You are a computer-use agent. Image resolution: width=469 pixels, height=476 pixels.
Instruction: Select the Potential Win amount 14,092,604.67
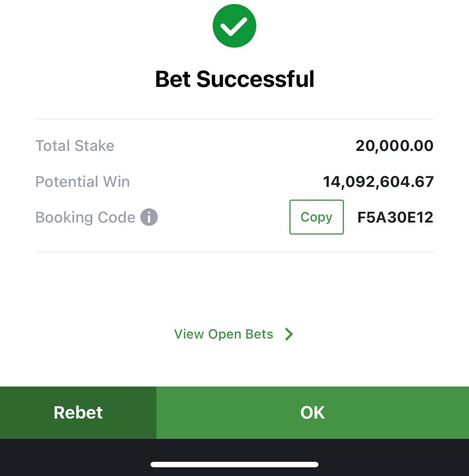(x=378, y=182)
